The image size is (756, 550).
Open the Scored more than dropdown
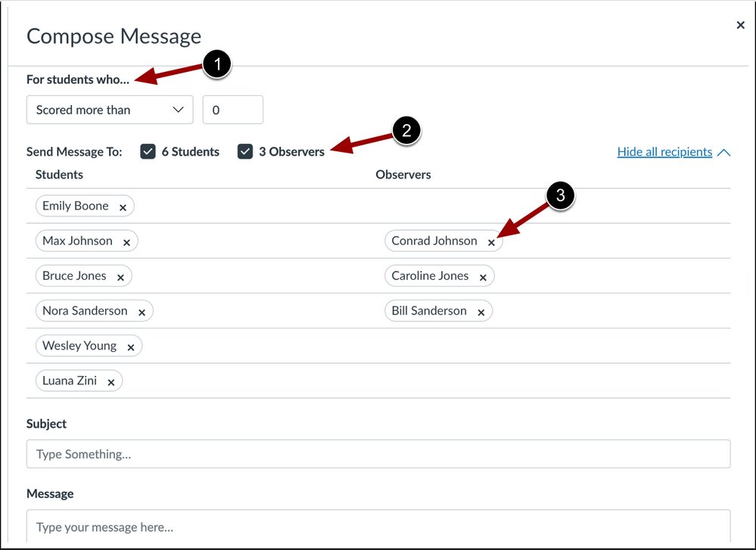click(110, 110)
